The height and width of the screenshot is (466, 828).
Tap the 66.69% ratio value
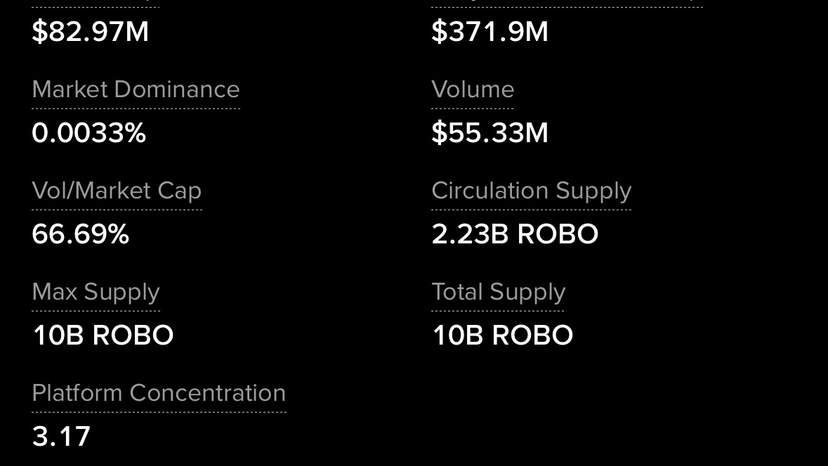coord(80,235)
